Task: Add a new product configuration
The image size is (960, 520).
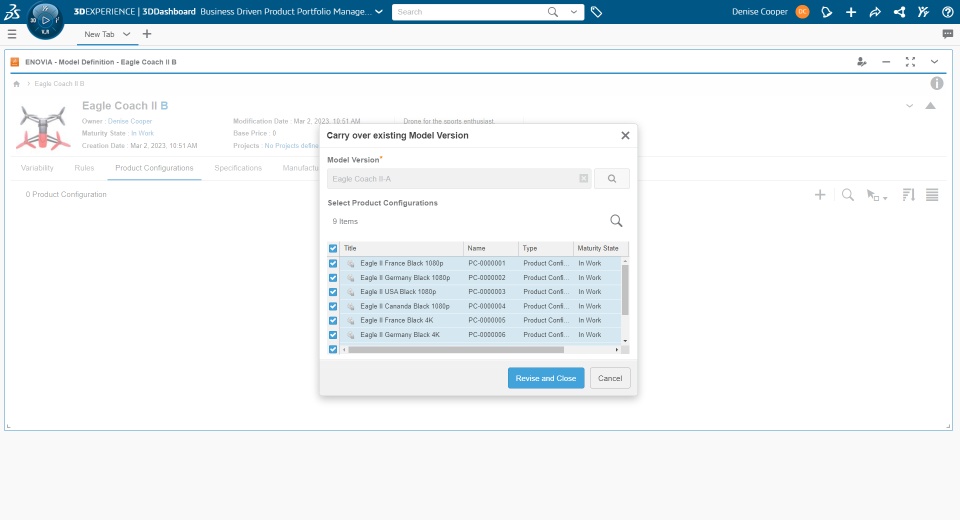Action: tap(820, 195)
